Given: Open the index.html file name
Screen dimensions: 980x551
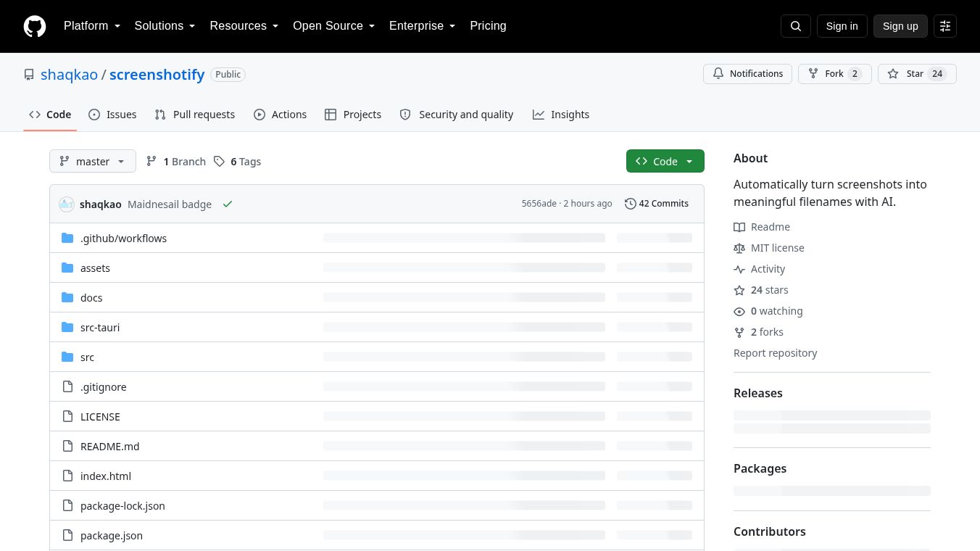Looking at the screenshot, I should pyautogui.click(x=106, y=476).
